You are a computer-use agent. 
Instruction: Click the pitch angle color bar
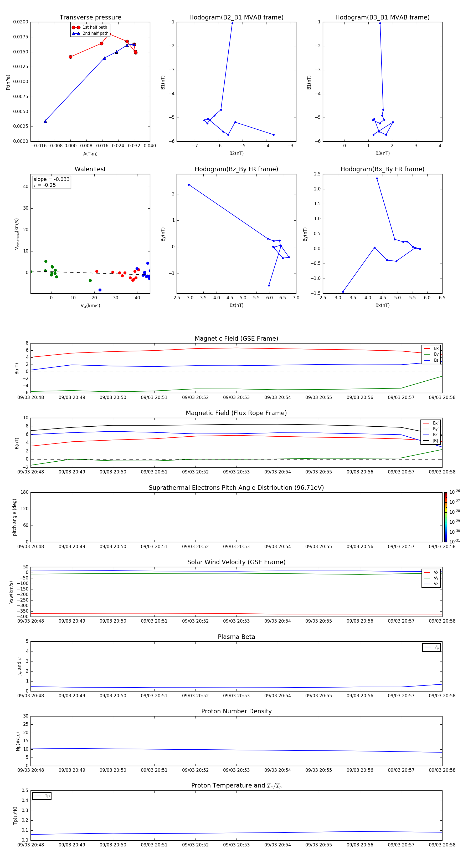coord(446,517)
